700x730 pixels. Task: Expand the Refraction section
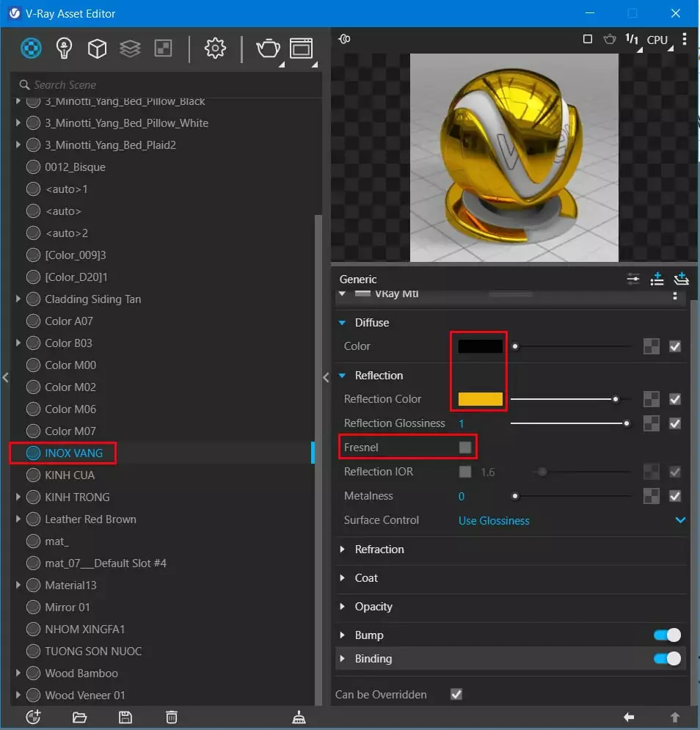click(342, 549)
